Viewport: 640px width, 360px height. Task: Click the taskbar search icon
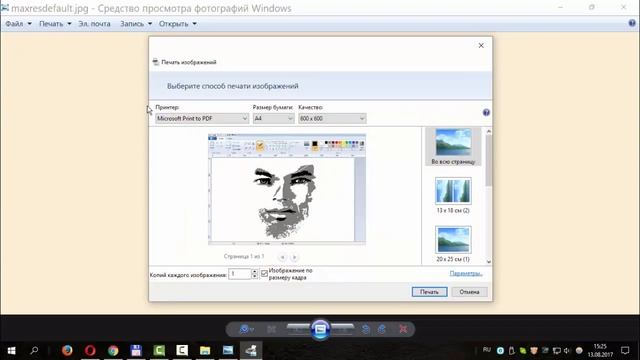[34, 350]
